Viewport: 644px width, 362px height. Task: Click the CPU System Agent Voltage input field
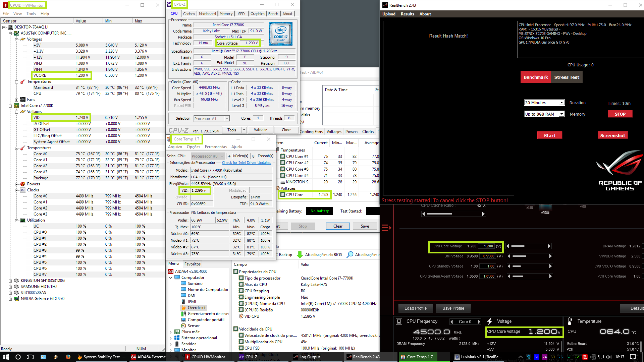point(487,276)
